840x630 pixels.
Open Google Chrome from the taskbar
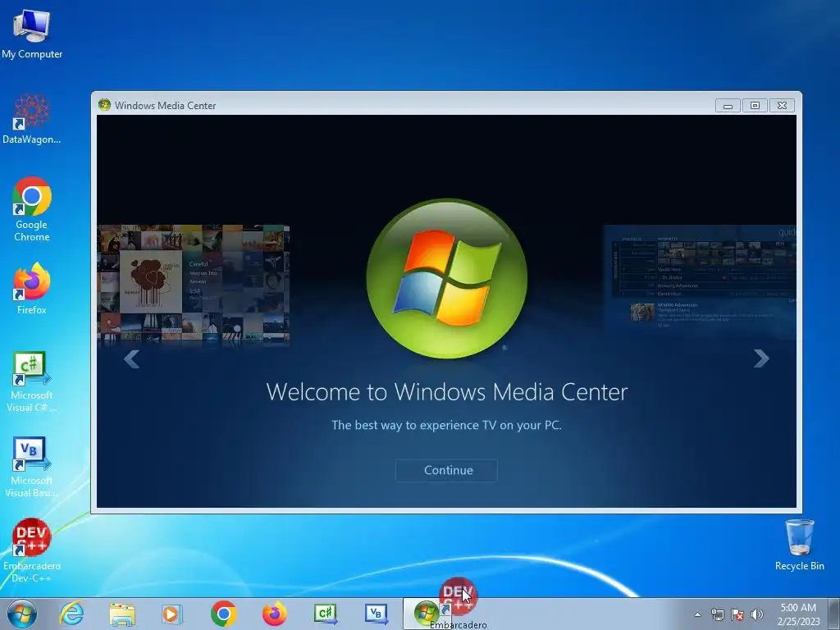[223, 614]
